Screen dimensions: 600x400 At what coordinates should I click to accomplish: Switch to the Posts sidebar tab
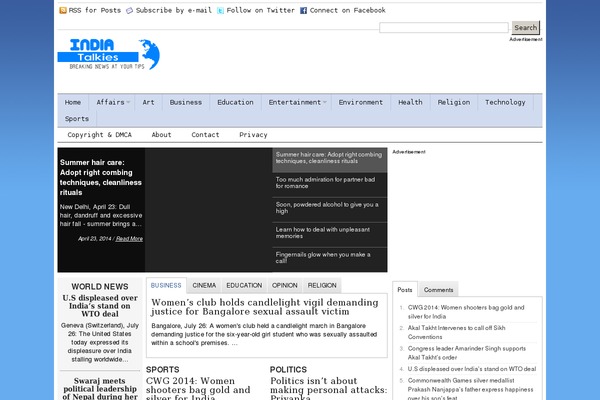405,290
